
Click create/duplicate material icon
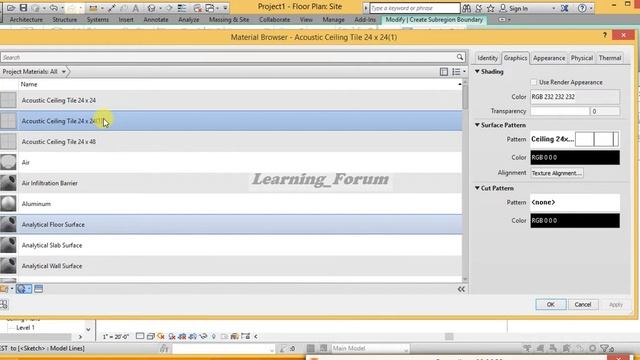pyautogui.click(x=23, y=289)
